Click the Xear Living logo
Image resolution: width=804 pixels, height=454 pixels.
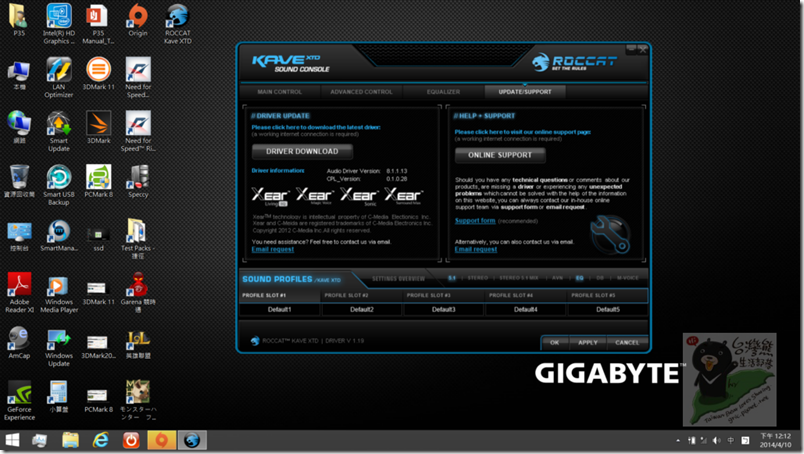270,197
